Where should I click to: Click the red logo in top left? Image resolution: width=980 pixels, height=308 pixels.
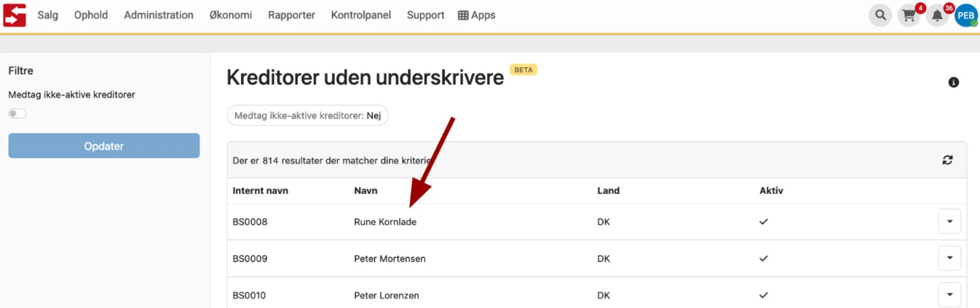[x=15, y=15]
